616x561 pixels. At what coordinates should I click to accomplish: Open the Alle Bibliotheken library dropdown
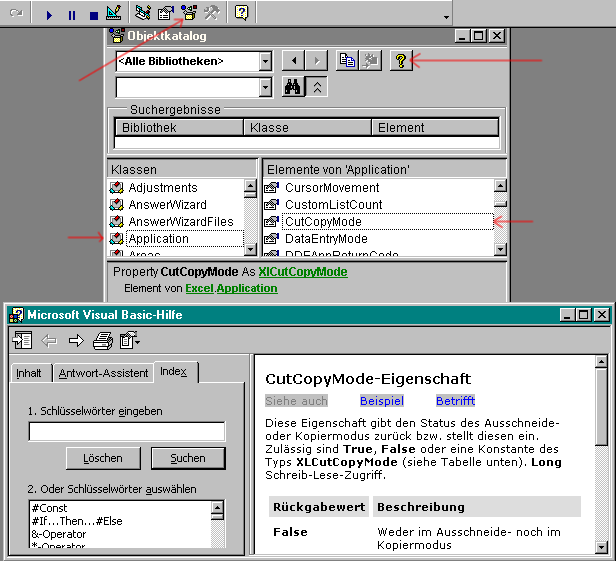266,61
